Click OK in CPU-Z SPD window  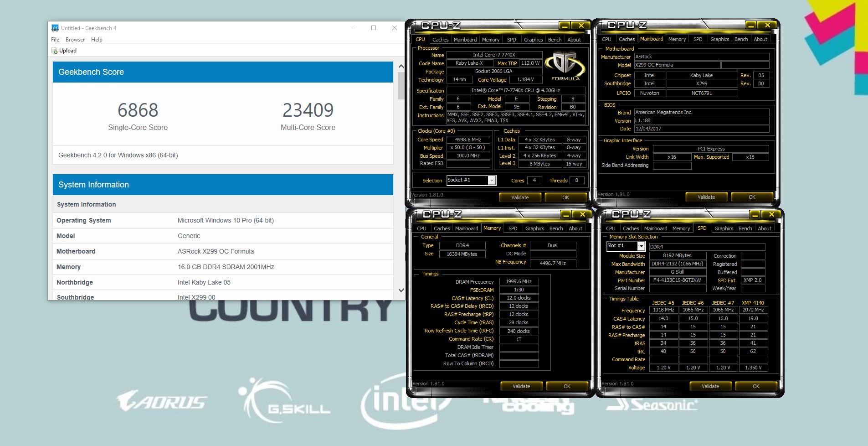click(756, 386)
